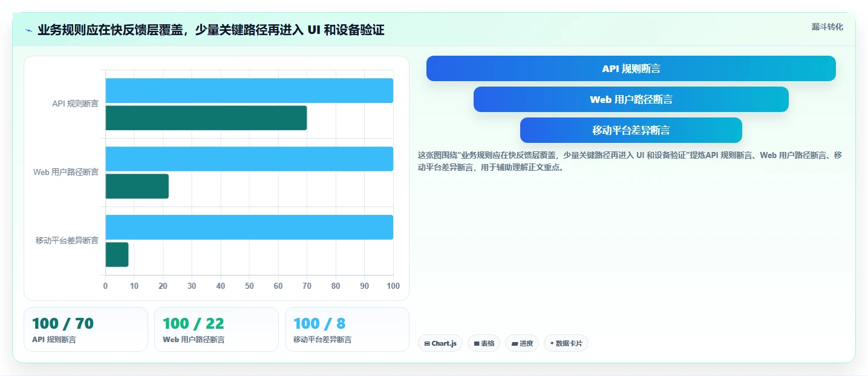Click the chart y-axis label Web 用户路径断言
The height and width of the screenshot is (376, 868).
point(66,173)
